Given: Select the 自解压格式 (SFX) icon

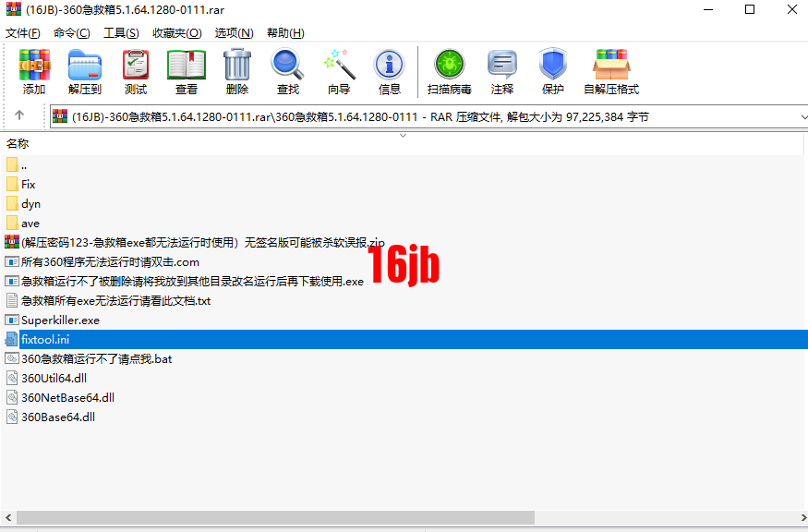Looking at the screenshot, I should coord(611,71).
